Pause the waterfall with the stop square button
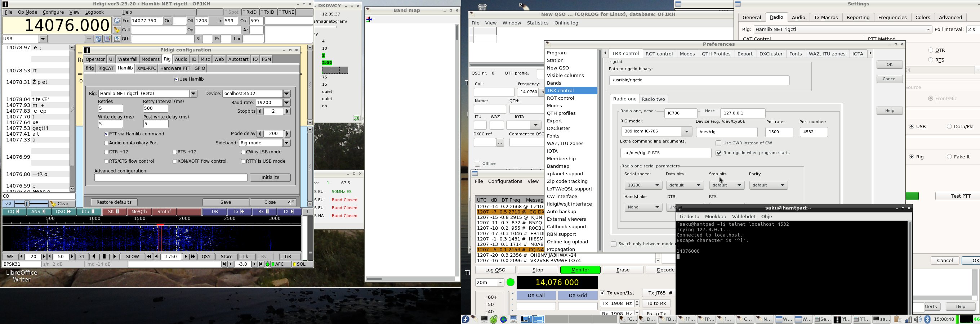 pos(104,257)
